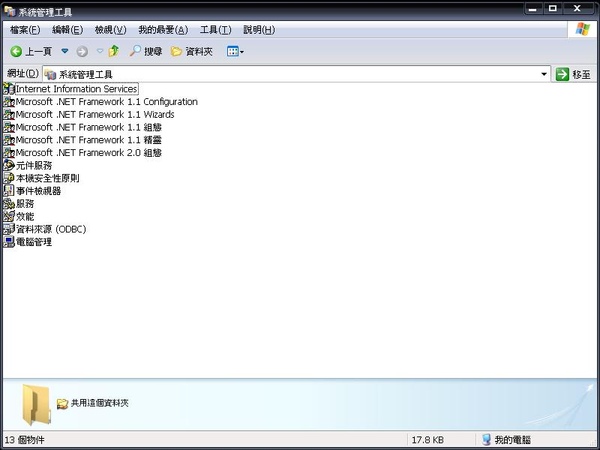Click the 本機安全性原則 label
Viewport: 600px width, 450px height.
48,178
